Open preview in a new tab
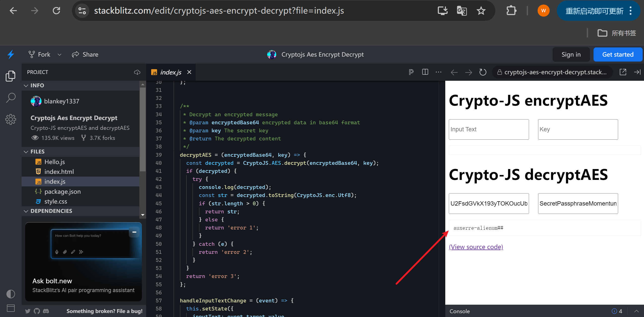 (623, 72)
